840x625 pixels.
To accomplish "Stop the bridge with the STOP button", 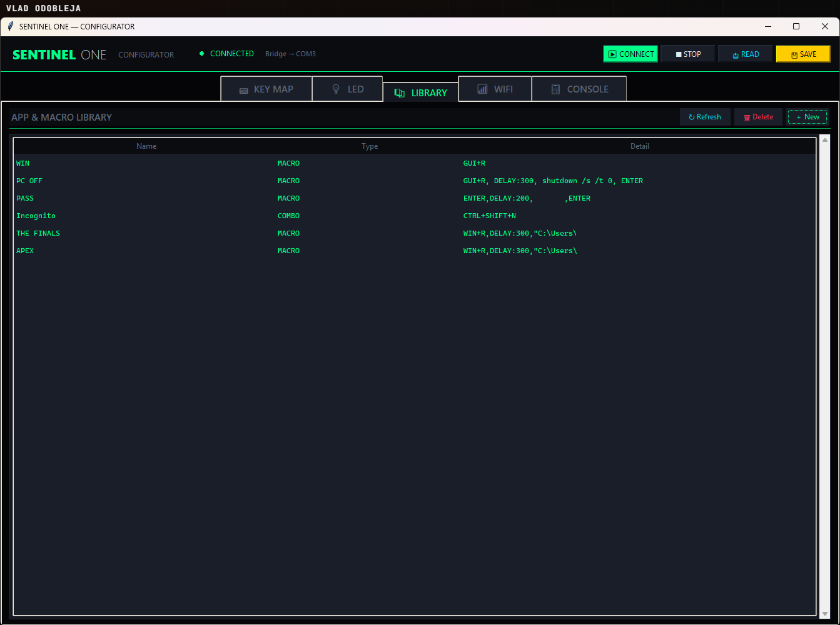I will [x=688, y=54].
